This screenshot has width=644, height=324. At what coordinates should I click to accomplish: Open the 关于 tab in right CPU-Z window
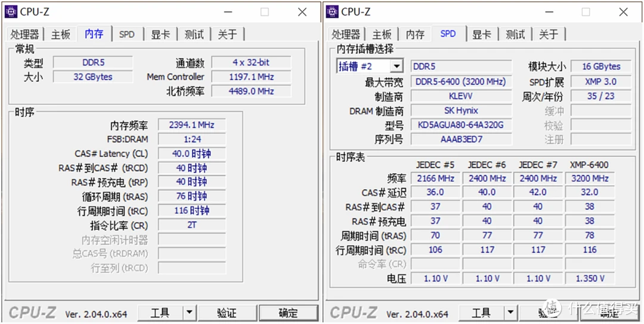coord(549,34)
